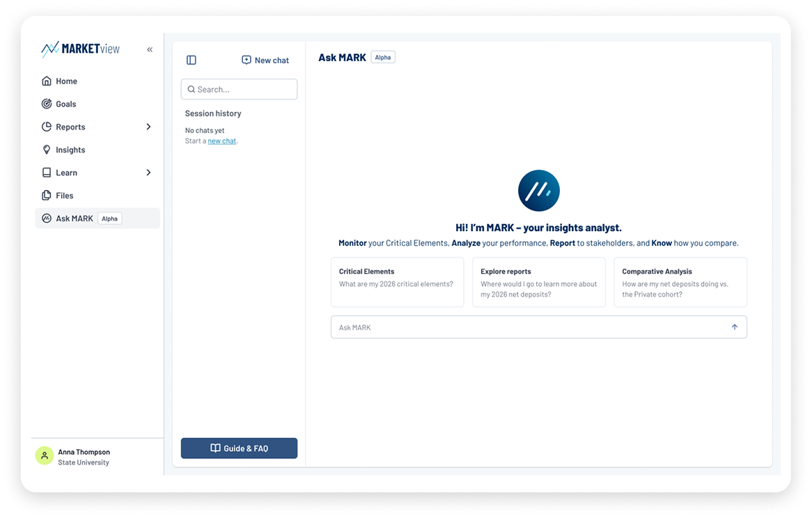Screen dimensions: 812x518
Task: Open the Learn menu item
Action: pos(97,173)
